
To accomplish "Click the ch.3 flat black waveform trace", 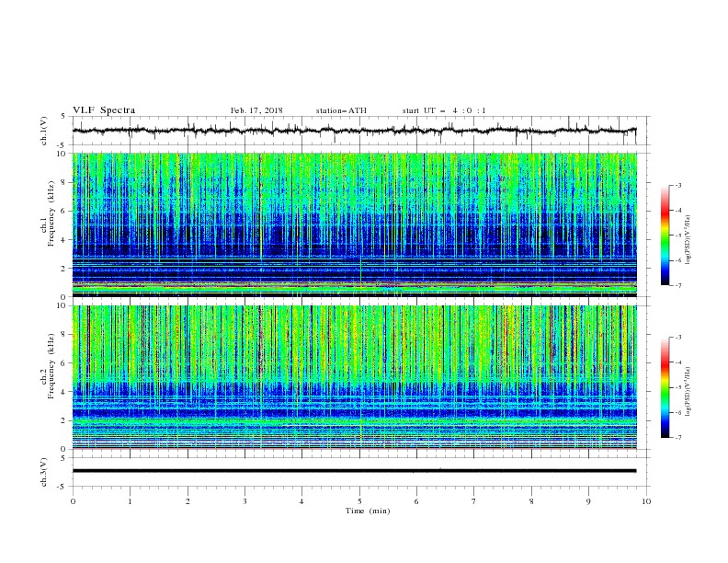I will [354, 471].
